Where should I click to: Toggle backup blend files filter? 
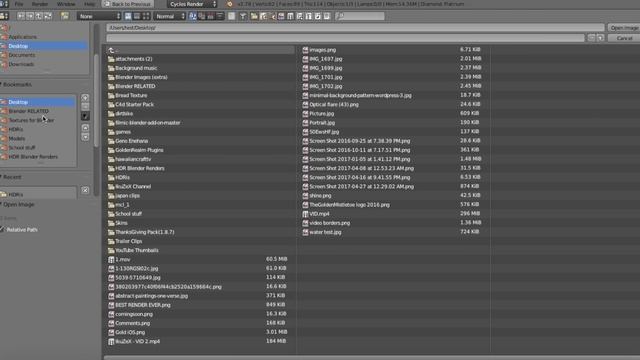(x=272, y=16)
